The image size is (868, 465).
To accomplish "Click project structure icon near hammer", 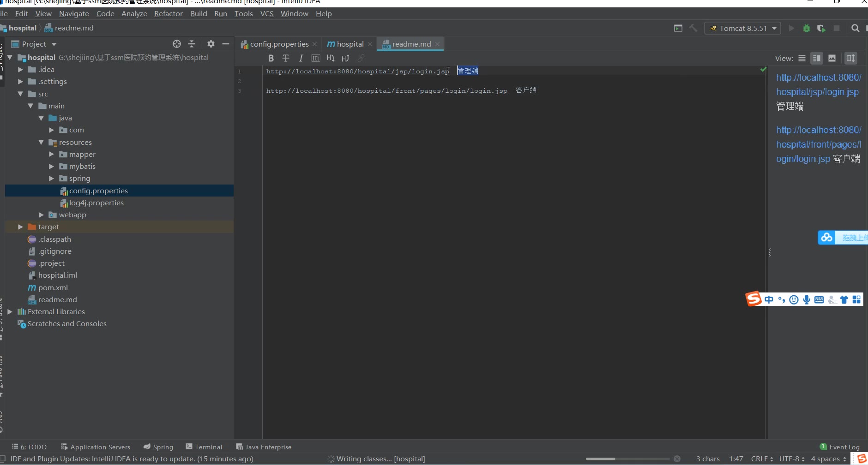I will click(678, 28).
